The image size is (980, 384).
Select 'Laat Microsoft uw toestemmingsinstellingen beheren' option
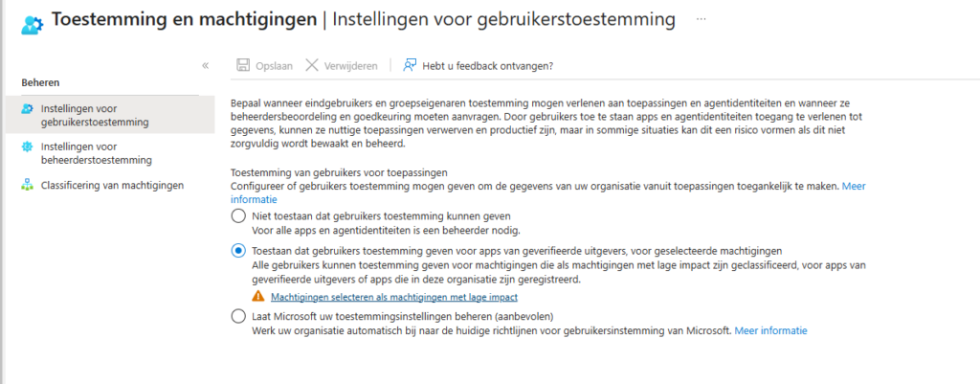point(238,316)
